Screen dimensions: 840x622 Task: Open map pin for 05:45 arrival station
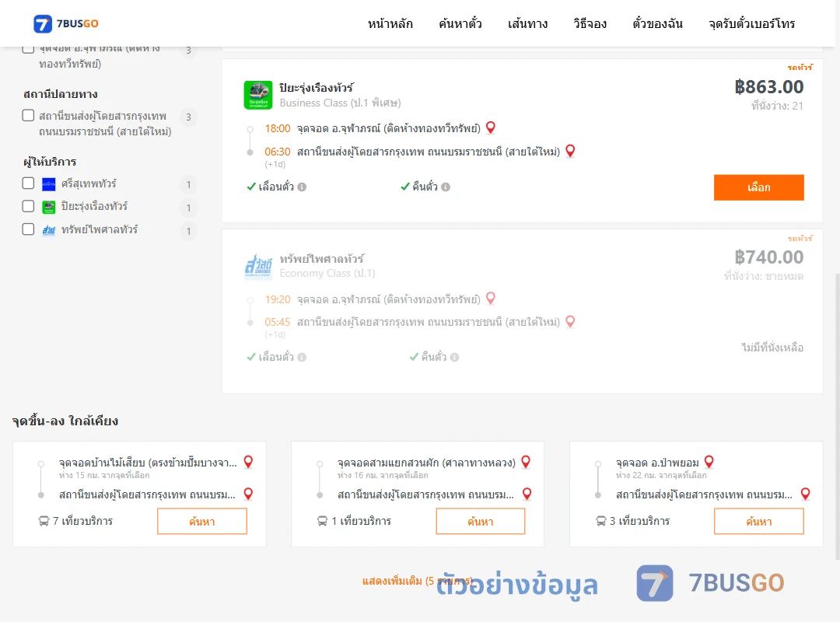click(570, 321)
